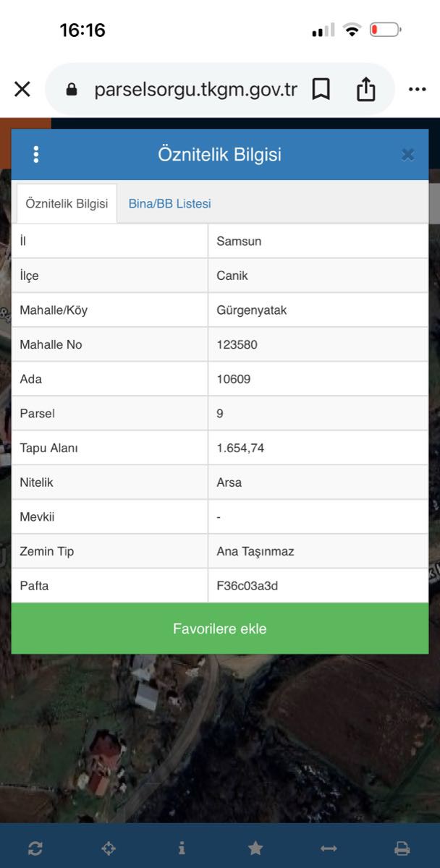The height and width of the screenshot is (868, 440).
Task: Tap the bookmark icon in browser bar
Action: 321,89
